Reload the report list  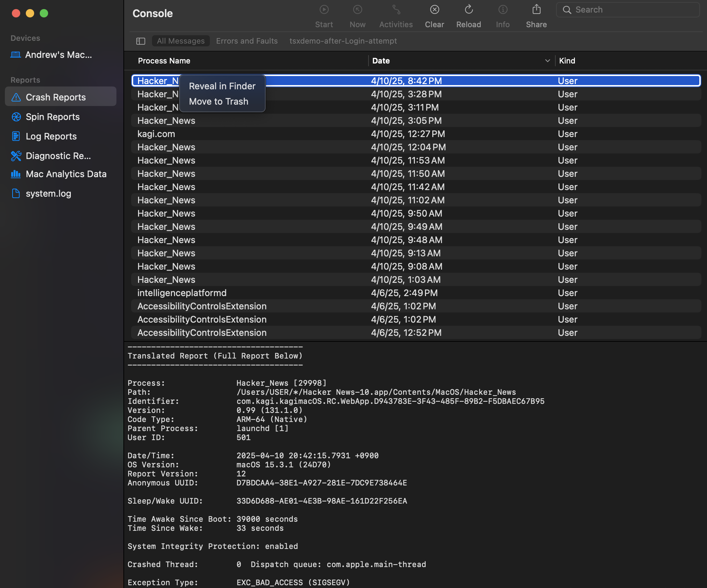click(469, 10)
